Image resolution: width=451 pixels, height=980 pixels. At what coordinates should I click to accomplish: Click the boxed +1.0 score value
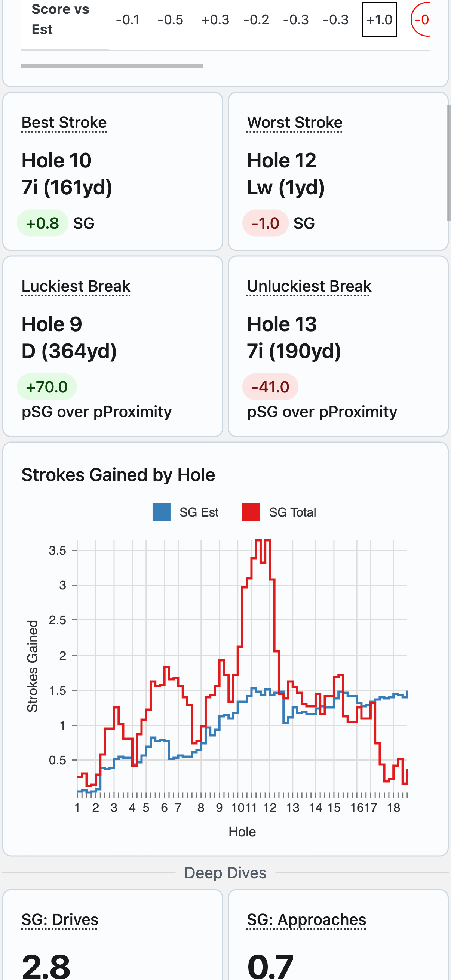coord(379,20)
